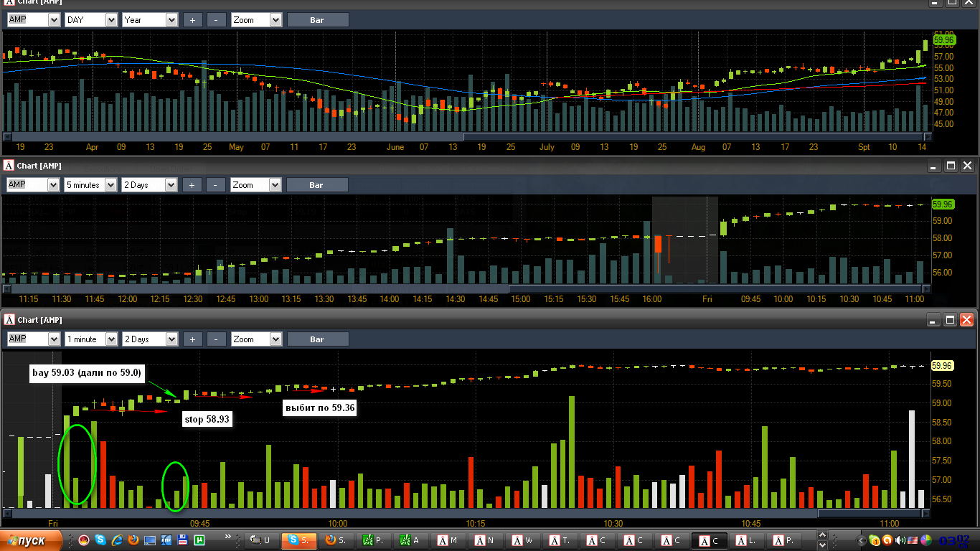Launch Skype from the quick launch bar
This screenshot has width=980, height=551.
click(100, 540)
